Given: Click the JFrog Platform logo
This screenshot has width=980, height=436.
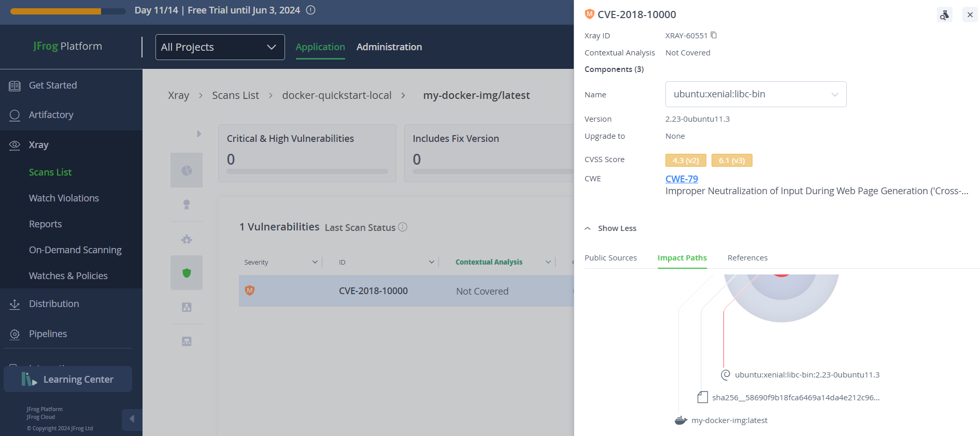Looking at the screenshot, I should [67, 46].
